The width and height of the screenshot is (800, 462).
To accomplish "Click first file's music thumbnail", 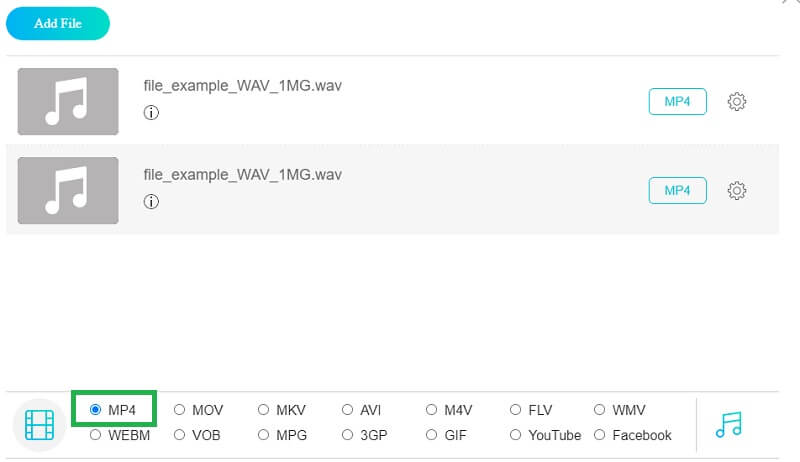I will coord(68,101).
